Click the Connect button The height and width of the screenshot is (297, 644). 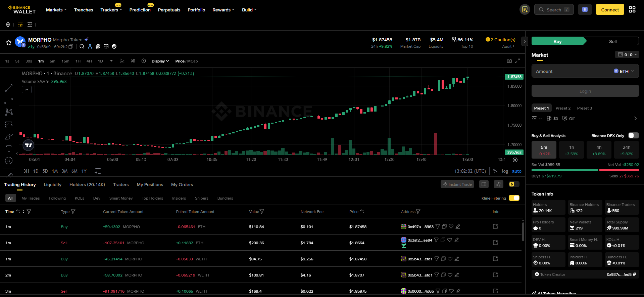click(610, 9)
